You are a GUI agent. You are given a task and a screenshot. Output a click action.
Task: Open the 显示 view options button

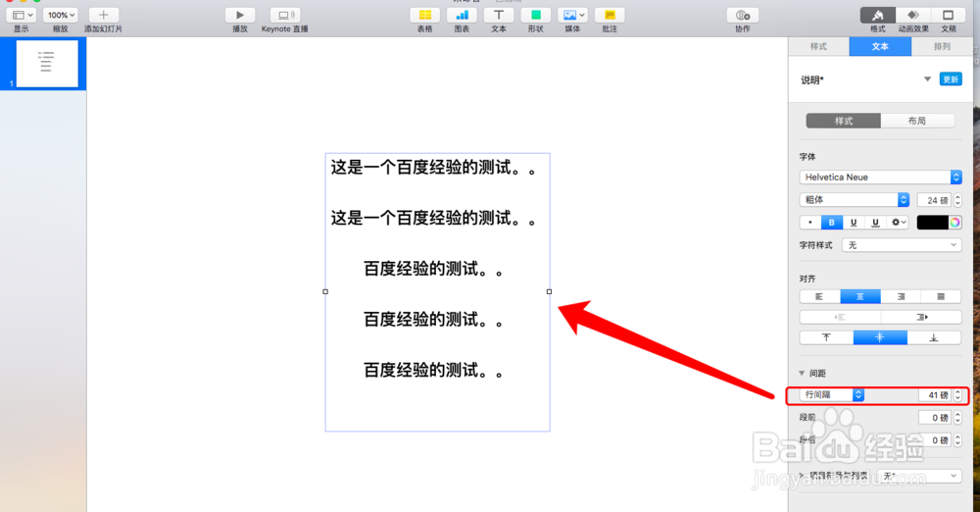(22, 15)
